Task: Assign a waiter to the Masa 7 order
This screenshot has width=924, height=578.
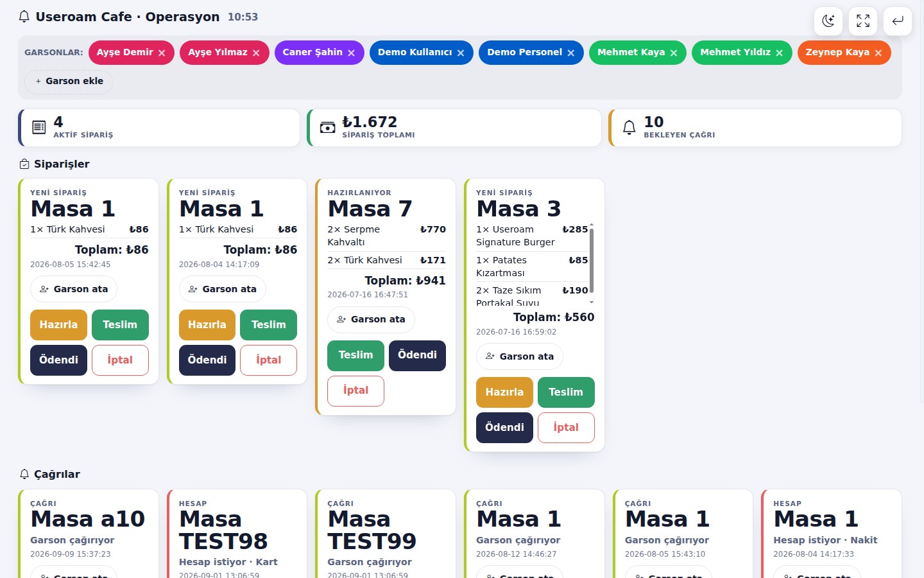Action: tap(371, 320)
